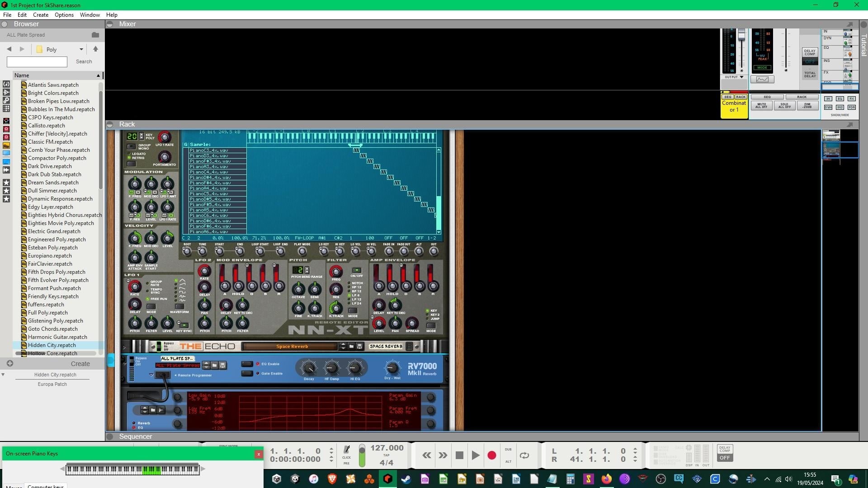Click the browser forward arrow
Image resolution: width=868 pixels, height=488 pixels.
click(22, 49)
